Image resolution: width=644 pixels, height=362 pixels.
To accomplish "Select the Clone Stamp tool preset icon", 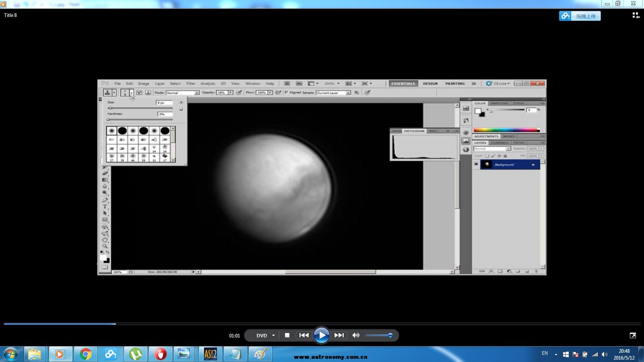I will tap(107, 93).
